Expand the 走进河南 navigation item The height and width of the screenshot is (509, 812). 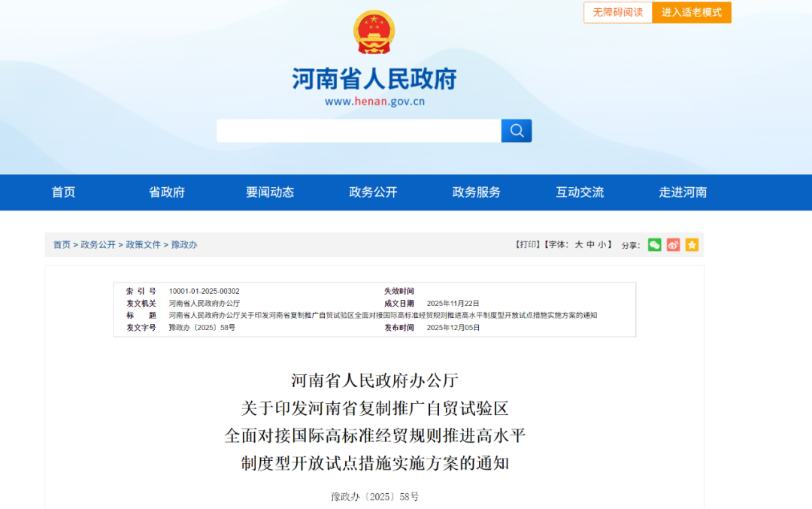coord(683,192)
